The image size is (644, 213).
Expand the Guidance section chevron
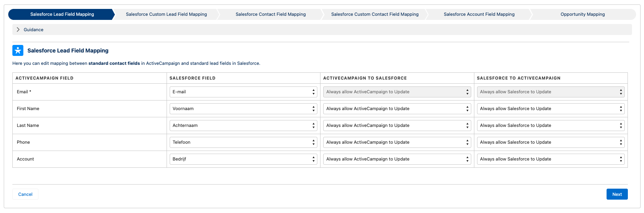pos(18,29)
